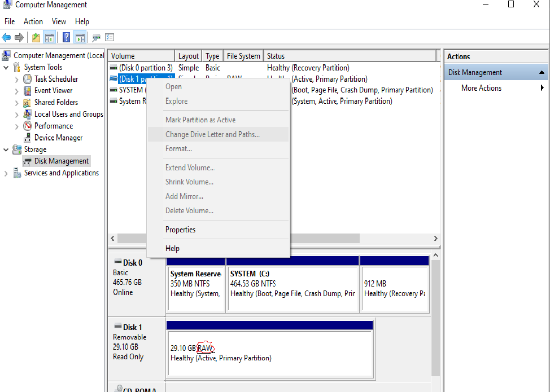Click the Storage node icon
The image size is (550, 392).
(x=17, y=149)
